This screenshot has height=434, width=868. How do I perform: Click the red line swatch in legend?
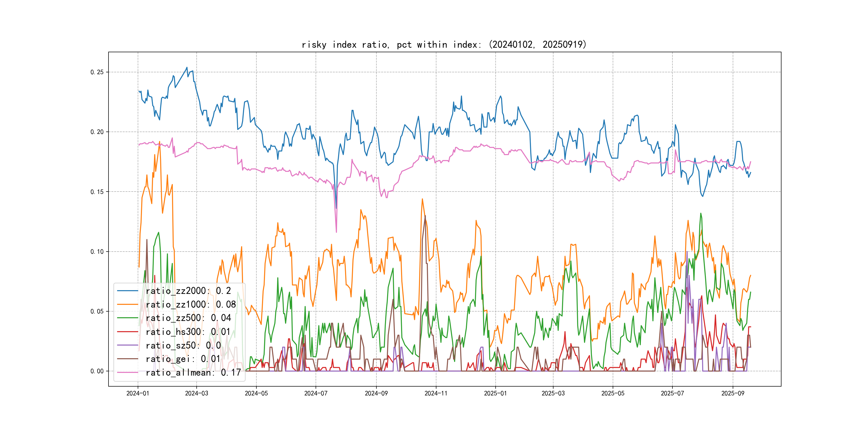pyautogui.click(x=127, y=332)
